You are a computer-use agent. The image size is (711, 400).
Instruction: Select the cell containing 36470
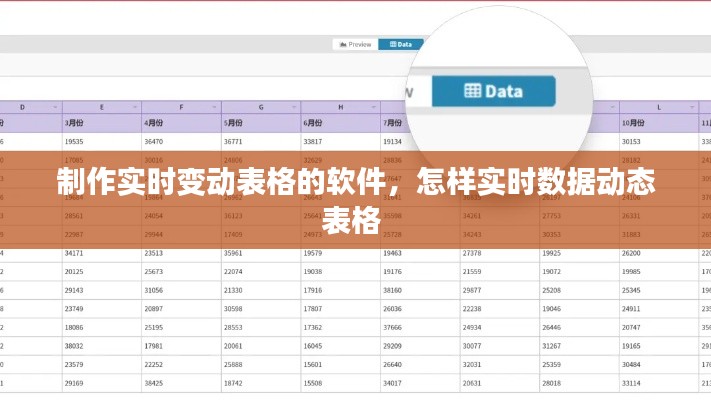coord(154,142)
